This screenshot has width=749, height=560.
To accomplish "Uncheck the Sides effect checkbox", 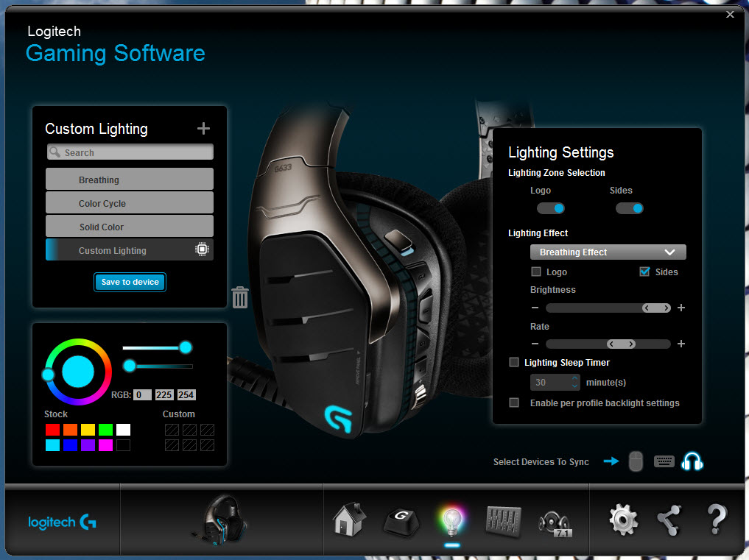I will [644, 272].
